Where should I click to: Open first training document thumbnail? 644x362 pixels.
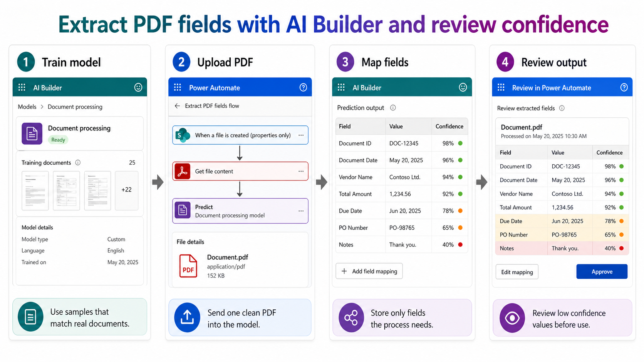point(35,190)
